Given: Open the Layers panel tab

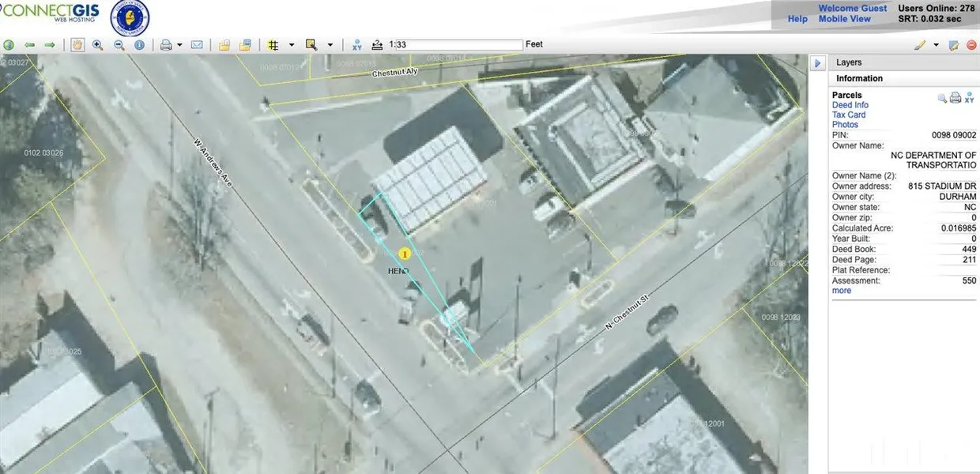Looking at the screenshot, I should (849, 62).
